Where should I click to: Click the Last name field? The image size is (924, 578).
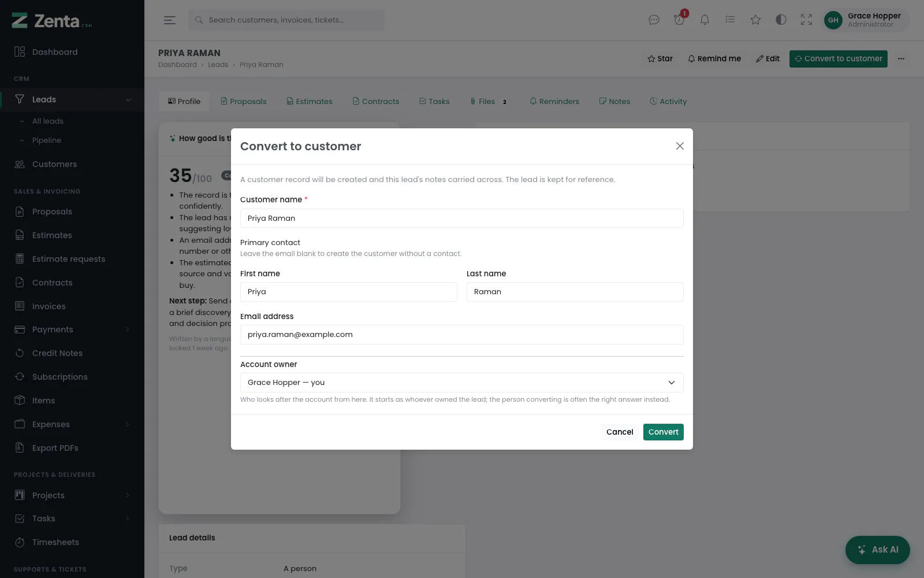(575, 292)
